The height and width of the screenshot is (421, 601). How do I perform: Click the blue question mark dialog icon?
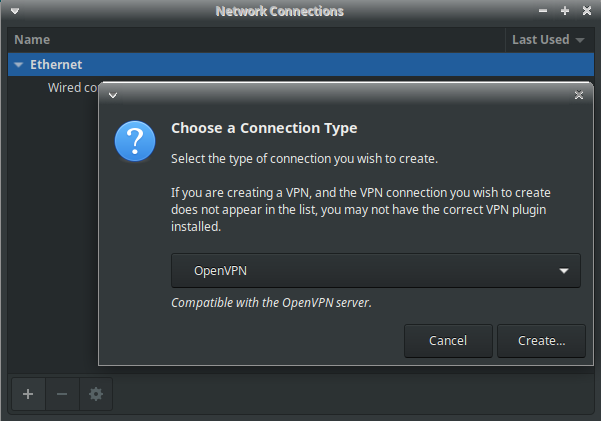135,141
